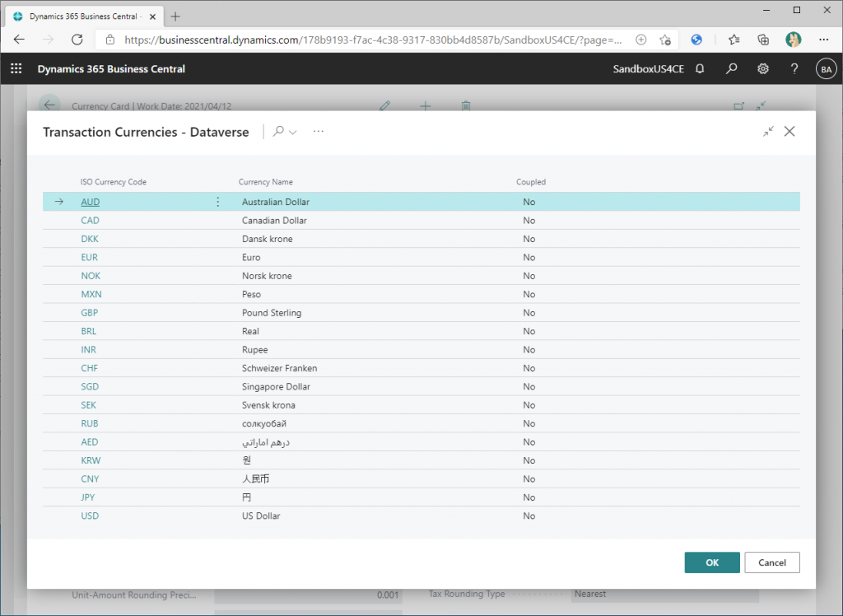
Task: Show row actions for the AUD row
Action: click(217, 202)
